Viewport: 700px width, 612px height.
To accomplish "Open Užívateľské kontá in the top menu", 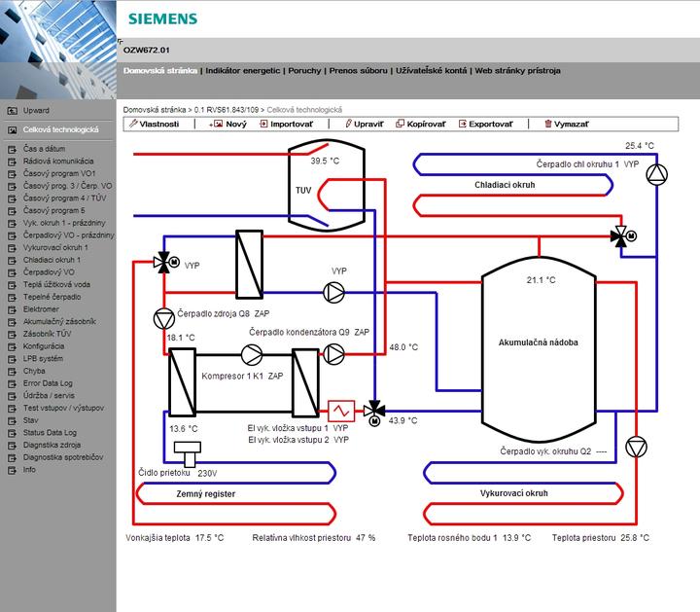I will 431,71.
